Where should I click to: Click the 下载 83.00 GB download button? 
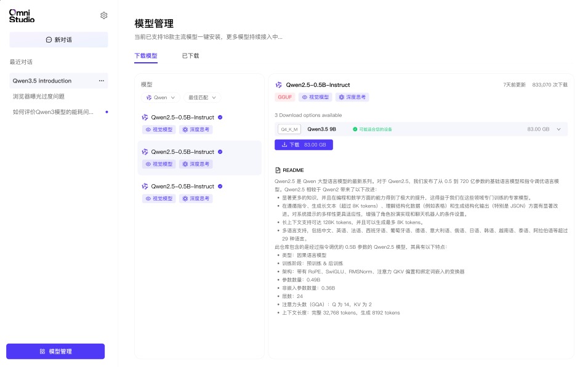pos(304,145)
